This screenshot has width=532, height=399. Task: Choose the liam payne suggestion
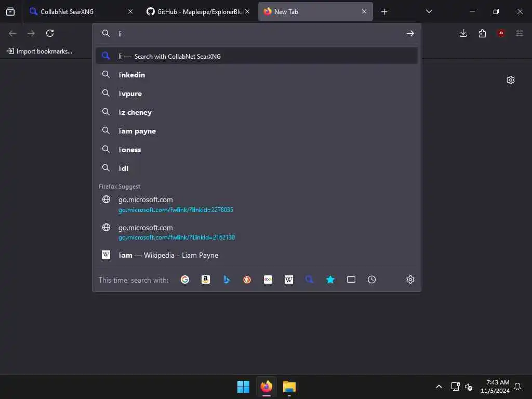pyautogui.click(x=257, y=130)
